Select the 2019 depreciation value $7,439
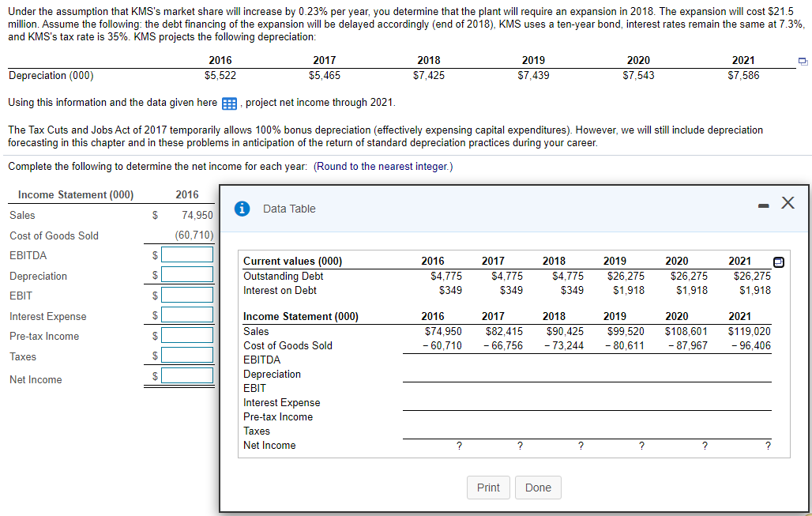The height and width of the screenshot is (516, 812). [x=533, y=76]
